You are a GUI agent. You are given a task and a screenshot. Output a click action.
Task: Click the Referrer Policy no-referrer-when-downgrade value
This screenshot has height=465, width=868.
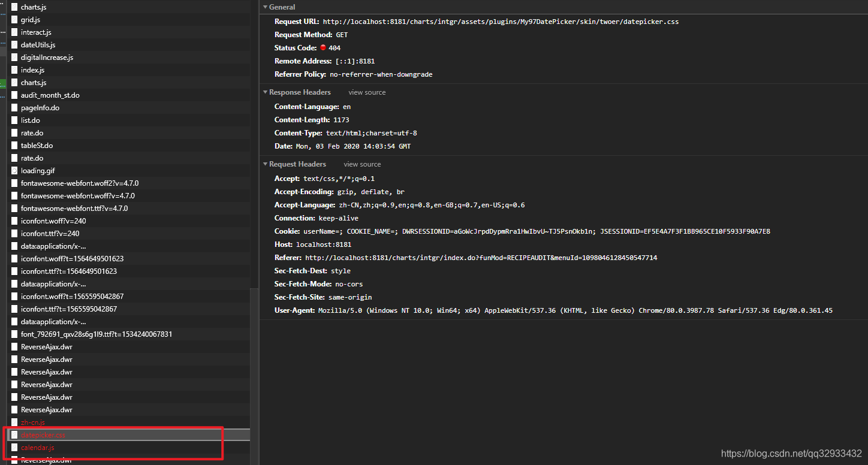coord(381,74)
